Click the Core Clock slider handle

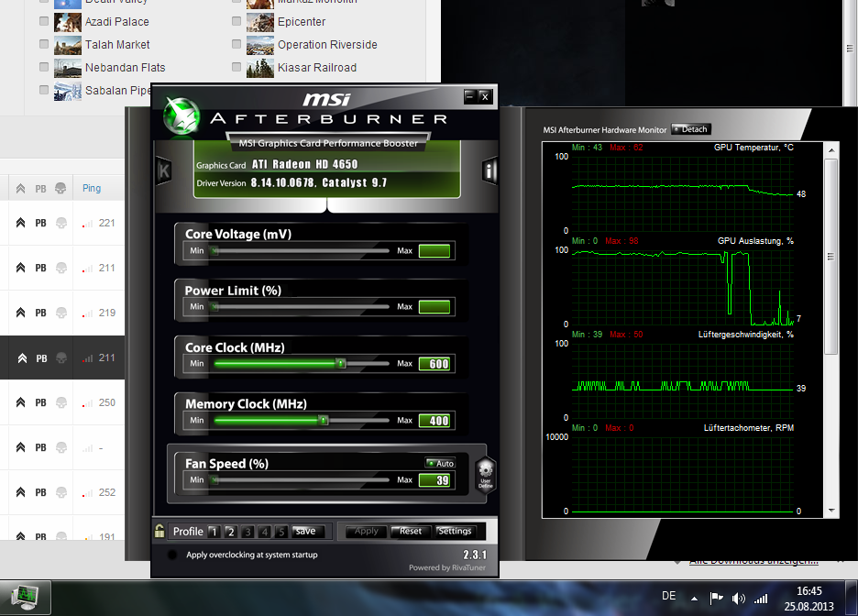coord(341,364)
